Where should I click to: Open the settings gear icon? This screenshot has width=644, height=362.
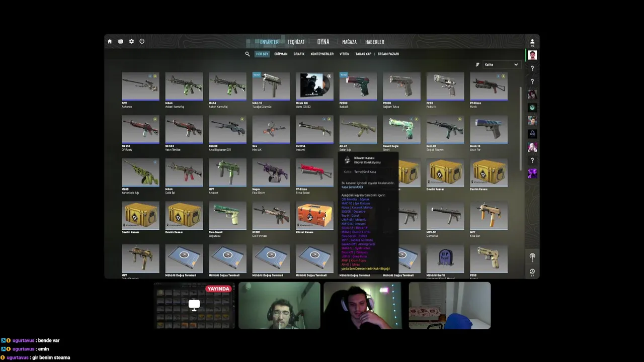coord(131,42)
